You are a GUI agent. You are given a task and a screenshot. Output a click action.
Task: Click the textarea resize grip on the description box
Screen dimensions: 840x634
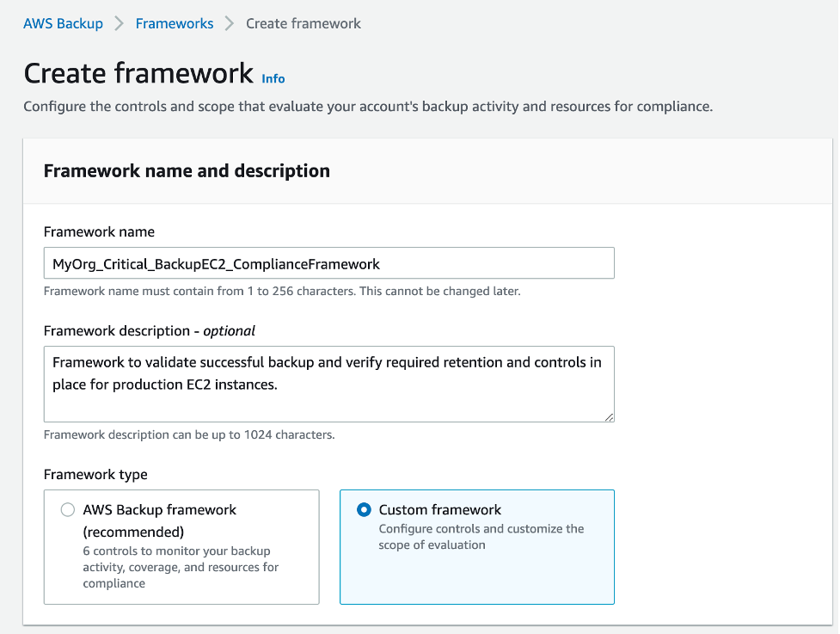[609, 418]
